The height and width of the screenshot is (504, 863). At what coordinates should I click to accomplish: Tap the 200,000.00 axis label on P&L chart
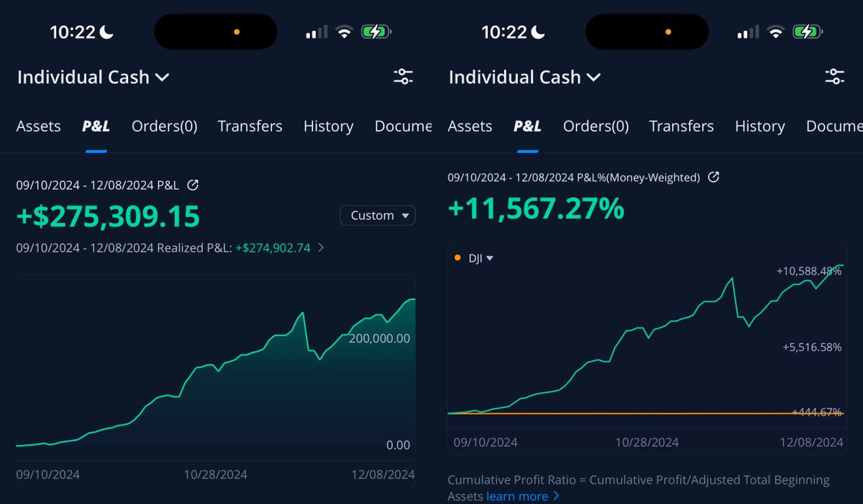click(380, 338)
